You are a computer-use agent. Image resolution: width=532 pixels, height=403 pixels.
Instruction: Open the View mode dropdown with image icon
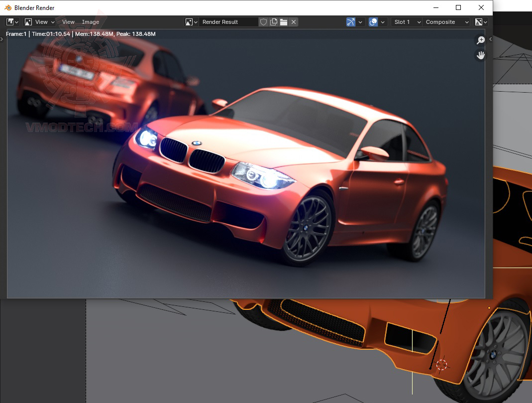(39, 22)
